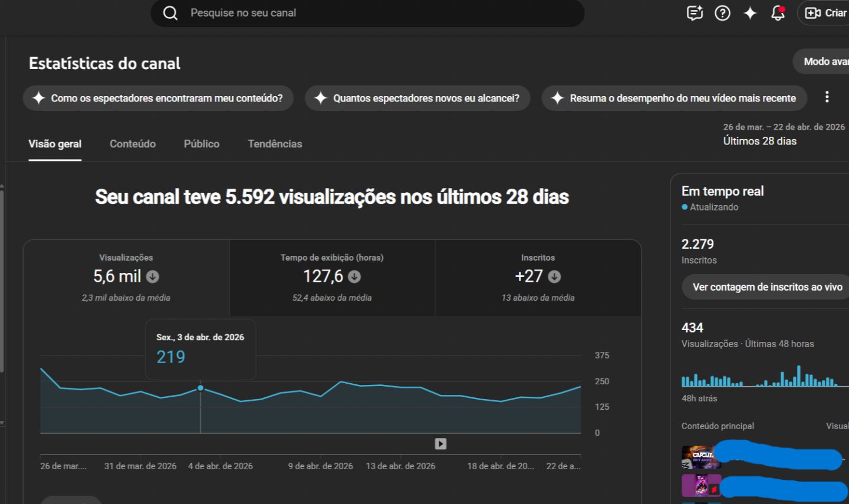The height and width of the screenshot is (504, 849).
Task: Click the chart data point at 3 de abr.
Action: [x=200, y=388]
